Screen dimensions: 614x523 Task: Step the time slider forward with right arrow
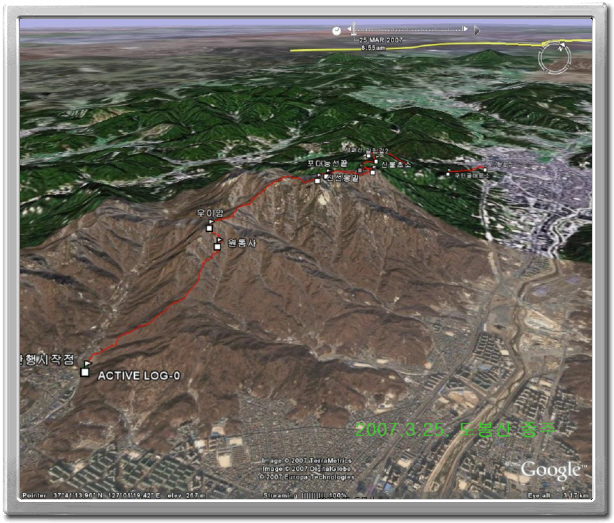pyautogui.click(x=465, y=29)
